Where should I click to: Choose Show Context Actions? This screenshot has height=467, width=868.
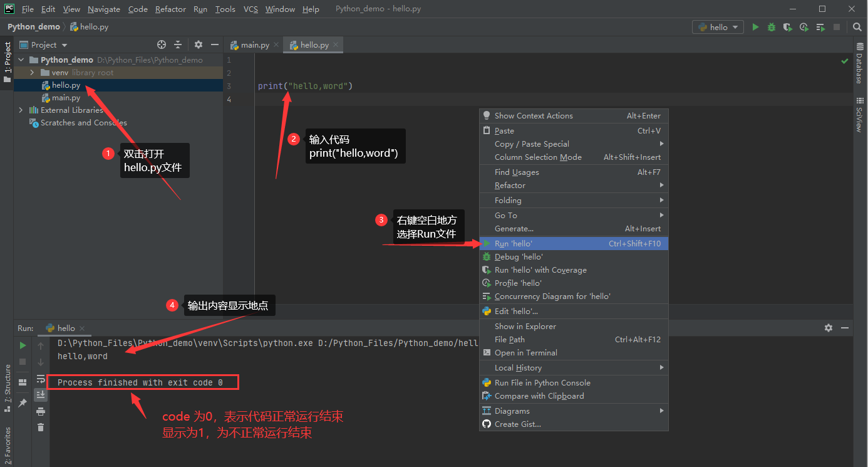[574, 115]
